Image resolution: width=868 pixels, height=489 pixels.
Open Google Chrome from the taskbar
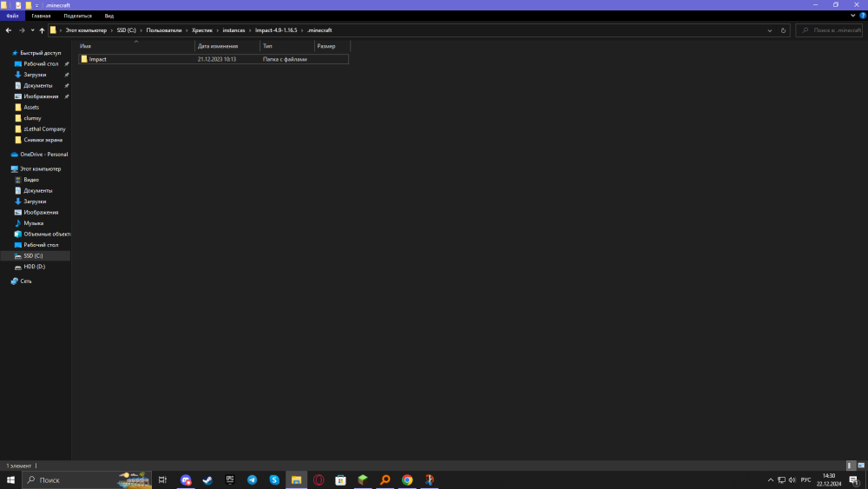tap(407, 480)
